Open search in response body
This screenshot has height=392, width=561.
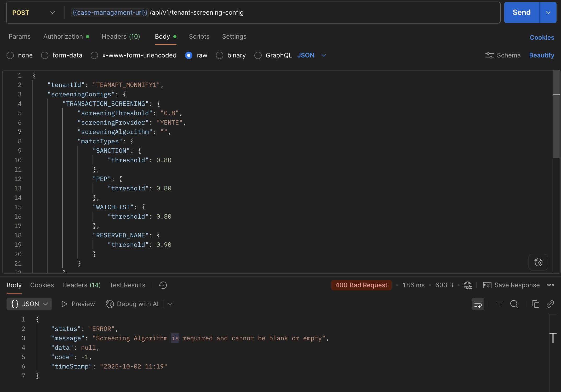coord(514,304)
